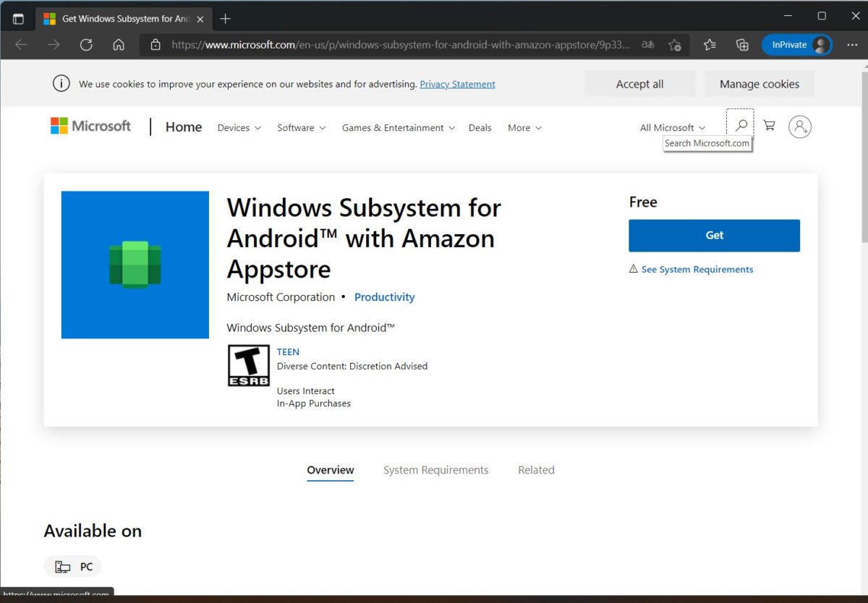Go to the browser Home page icon
The image size is (868, 603).
point(119,45)
